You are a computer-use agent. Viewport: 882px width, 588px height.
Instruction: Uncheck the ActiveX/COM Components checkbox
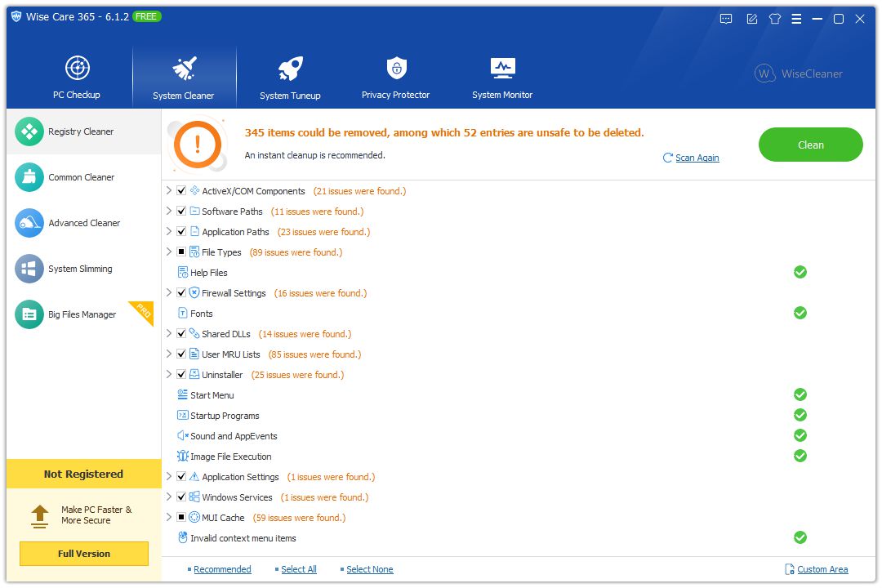click(181, 191)
